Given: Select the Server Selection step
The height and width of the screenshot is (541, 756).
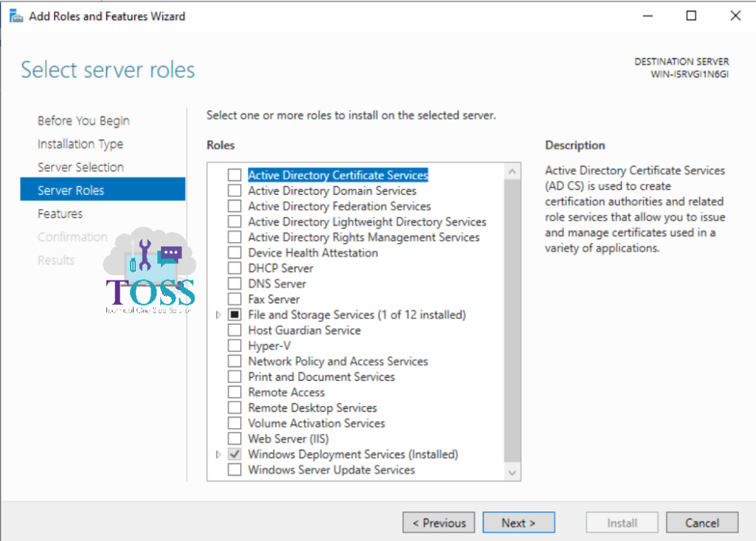Looking at the screenshot, I should pos(80,167).
